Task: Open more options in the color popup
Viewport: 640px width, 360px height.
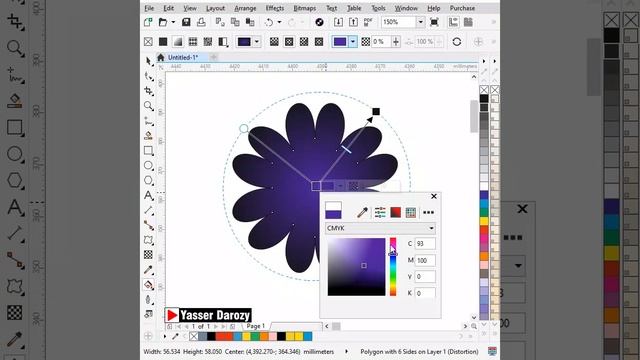Action: click(429, 212)
